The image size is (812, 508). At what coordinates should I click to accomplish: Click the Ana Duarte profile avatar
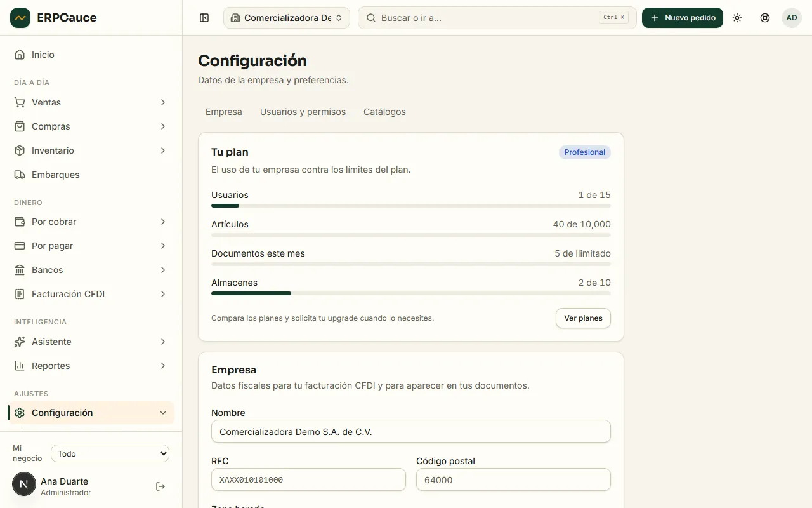pos(24,484)
